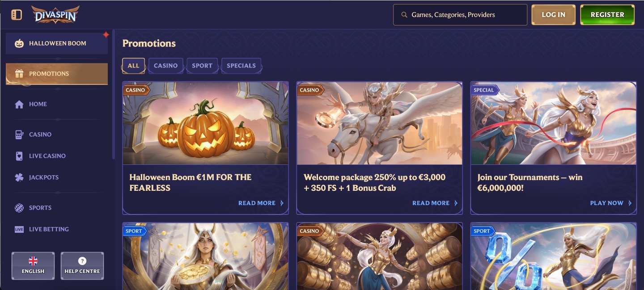The height and width of the screenshot is (290, 644).
Task: Open the Help Centre button
Action: [x=82, y=265]
